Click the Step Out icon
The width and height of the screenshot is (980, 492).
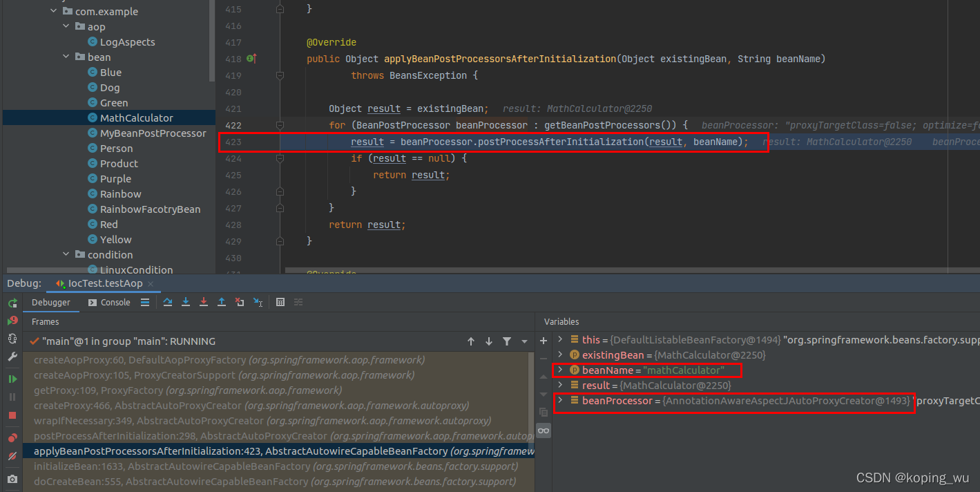coord(222,302)
